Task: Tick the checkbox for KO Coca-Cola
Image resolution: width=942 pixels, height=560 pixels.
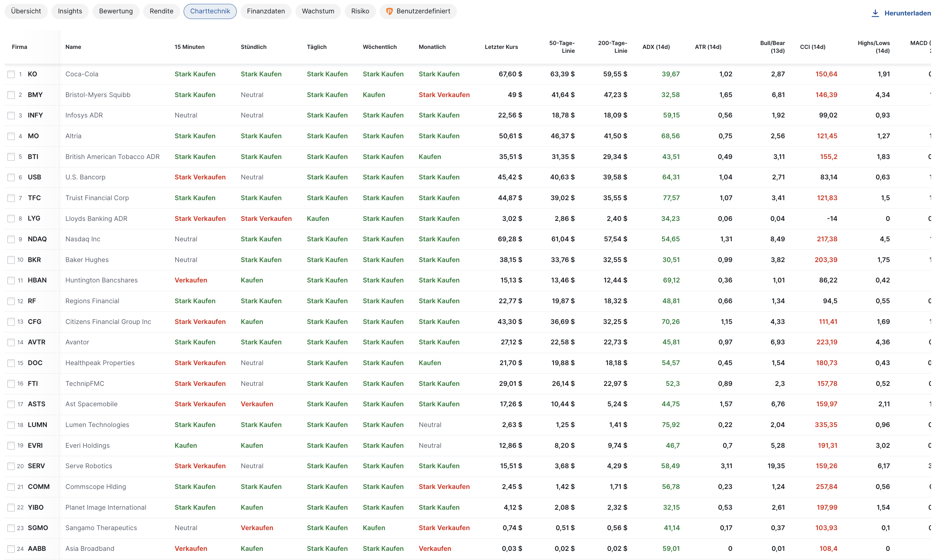Action: click(11, 74)
